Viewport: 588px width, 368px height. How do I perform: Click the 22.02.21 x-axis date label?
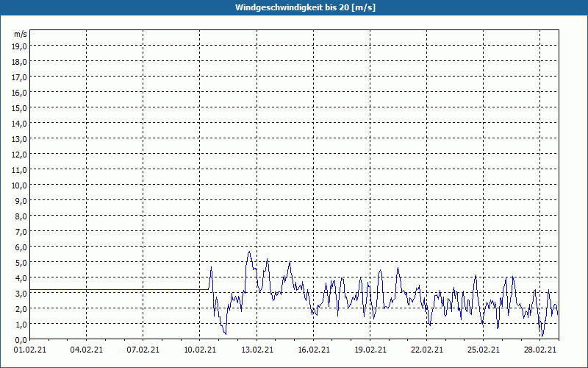tap(426, 350)
